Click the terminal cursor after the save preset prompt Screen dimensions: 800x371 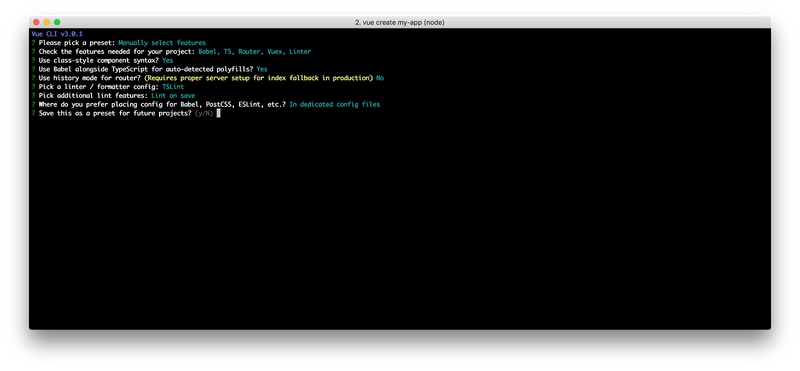[218, 113]
